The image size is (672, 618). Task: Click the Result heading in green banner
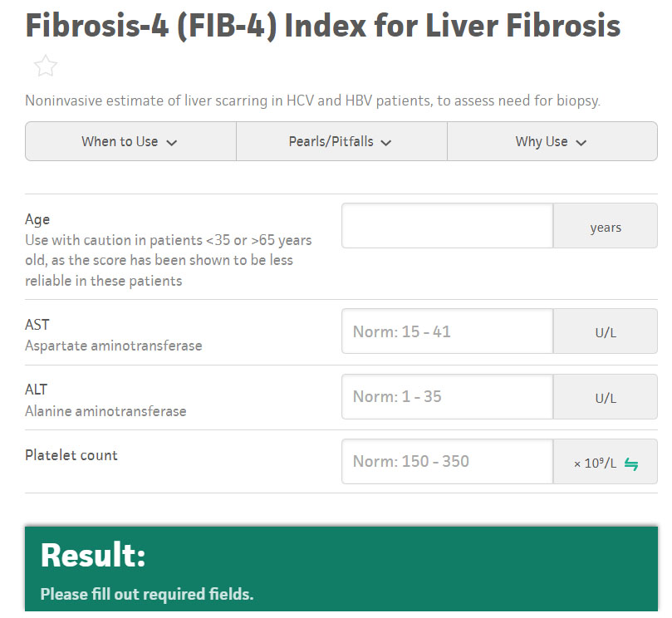(x=93, y=556)
